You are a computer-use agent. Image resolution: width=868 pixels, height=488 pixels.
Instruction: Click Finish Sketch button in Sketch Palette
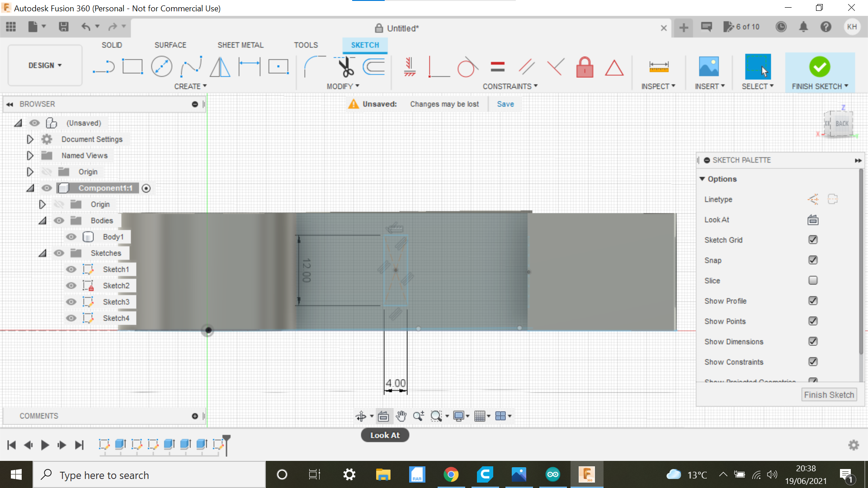[x=829, y=395]
